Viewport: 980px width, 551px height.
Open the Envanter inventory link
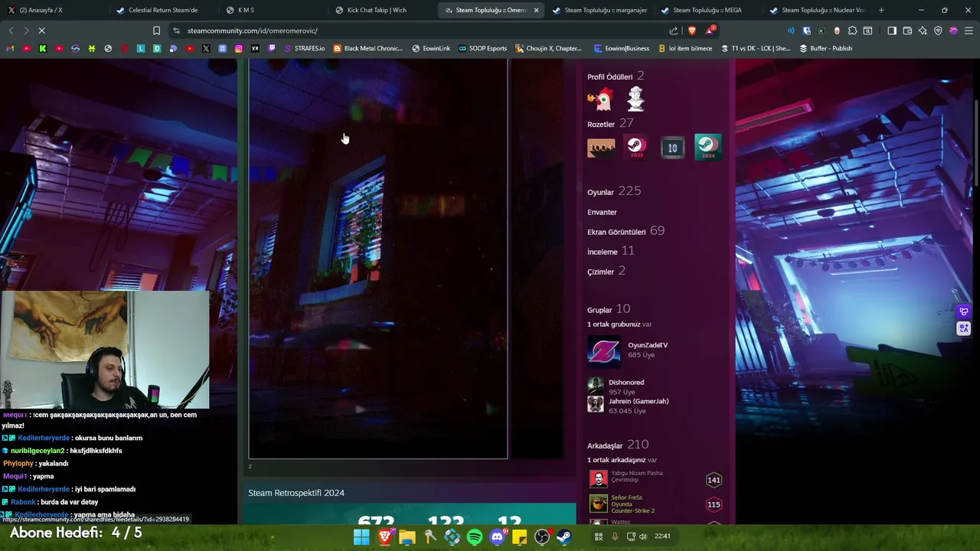(602, 212)
